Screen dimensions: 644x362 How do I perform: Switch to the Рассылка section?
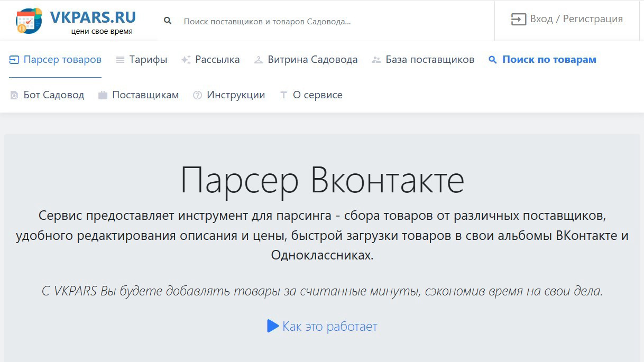click(217, 59)
